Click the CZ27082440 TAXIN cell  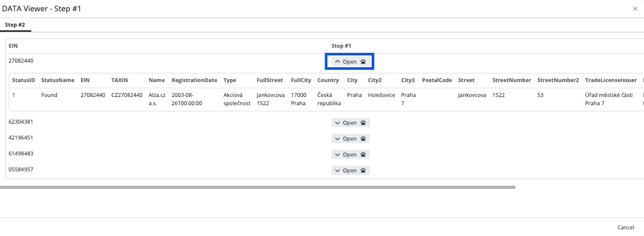click(127, 95)
